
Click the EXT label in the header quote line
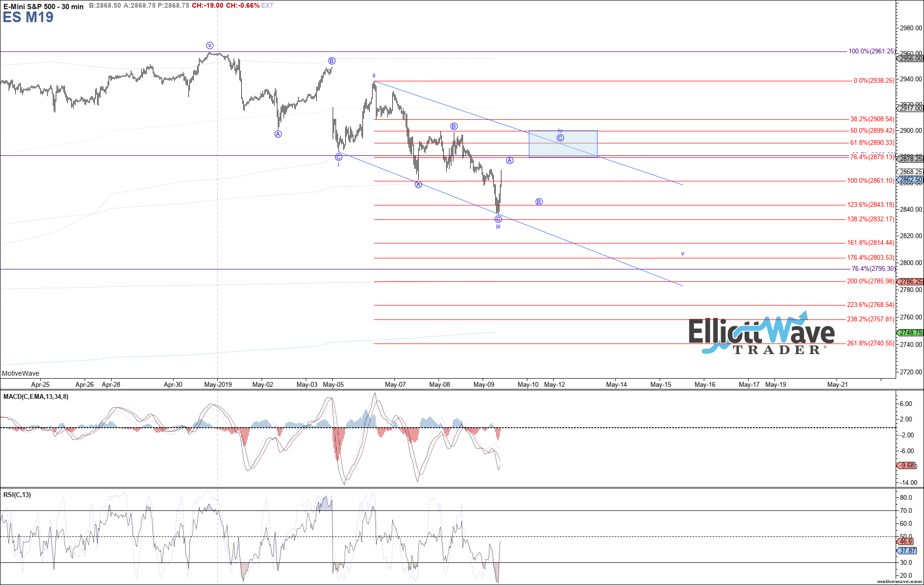click(267, 5)
